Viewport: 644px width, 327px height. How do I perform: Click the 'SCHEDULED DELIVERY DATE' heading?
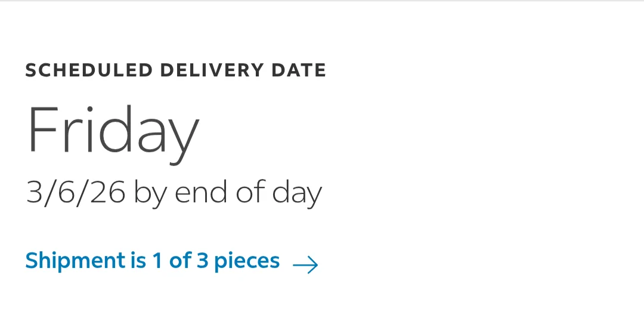pos(176,70)
